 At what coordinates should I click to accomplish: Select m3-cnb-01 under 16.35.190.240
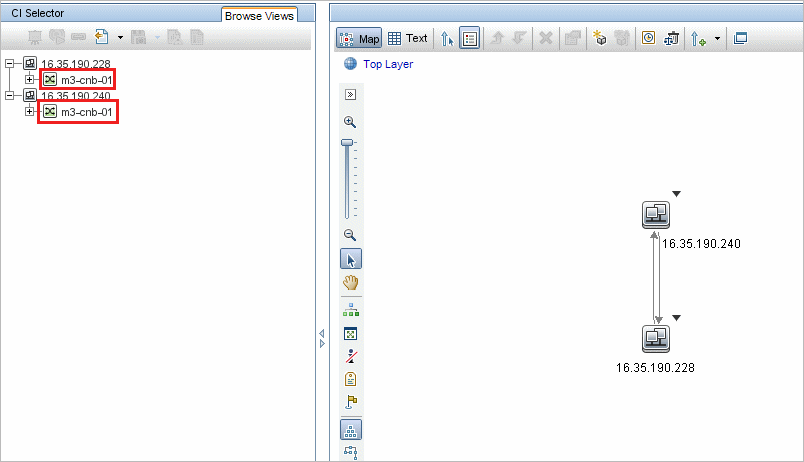86,112
